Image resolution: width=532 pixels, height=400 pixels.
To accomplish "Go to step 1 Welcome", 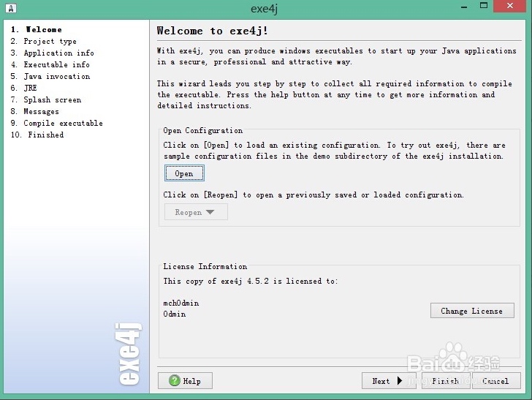I will coord(37,29).
